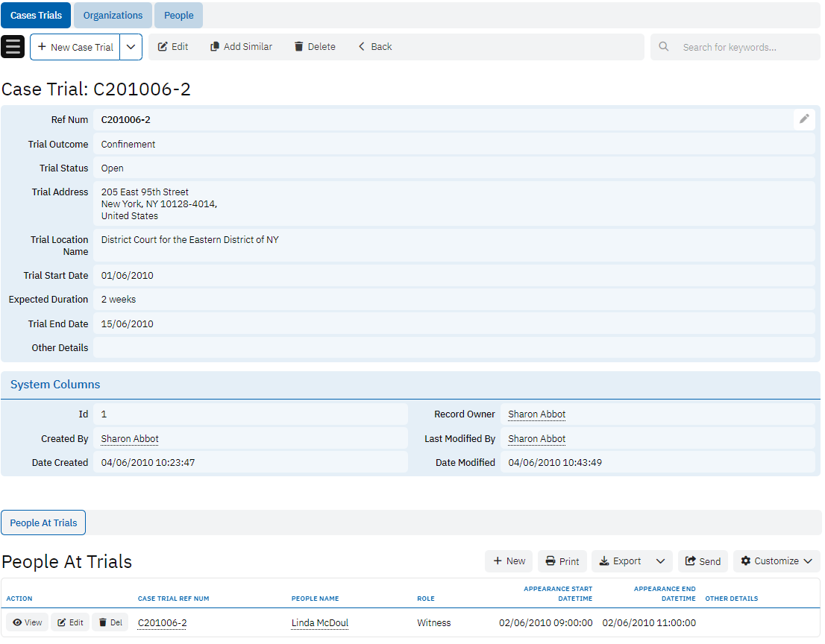Open the hamburger main menu

point(13,46)
